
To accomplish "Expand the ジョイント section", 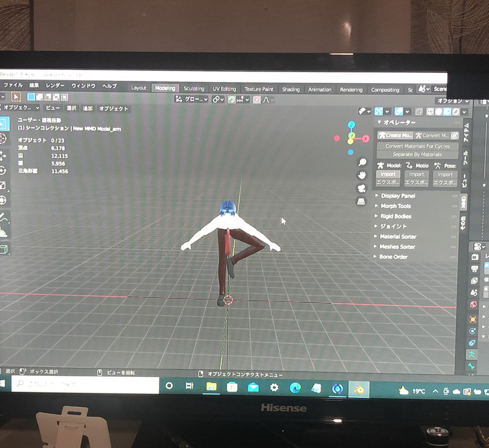I will (x=393, y=226).
